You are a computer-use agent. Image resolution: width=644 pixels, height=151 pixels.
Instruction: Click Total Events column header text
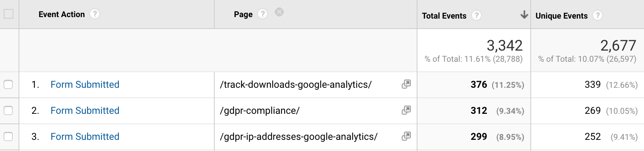(x=444, y=16)
